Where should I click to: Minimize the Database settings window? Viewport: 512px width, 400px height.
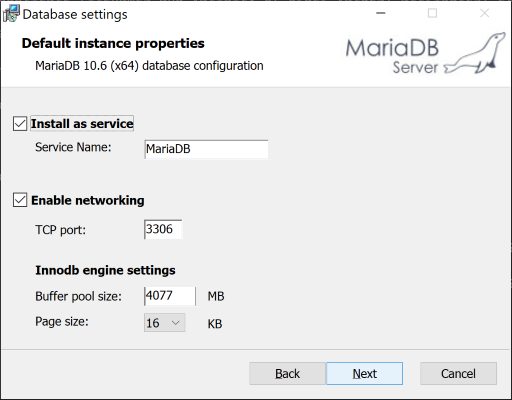point(381,13)
